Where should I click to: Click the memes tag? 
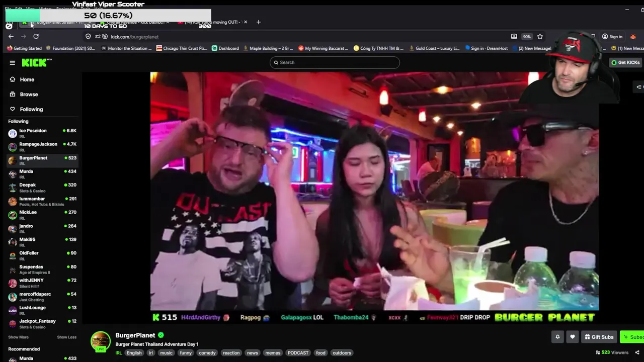tap(273, 353)
